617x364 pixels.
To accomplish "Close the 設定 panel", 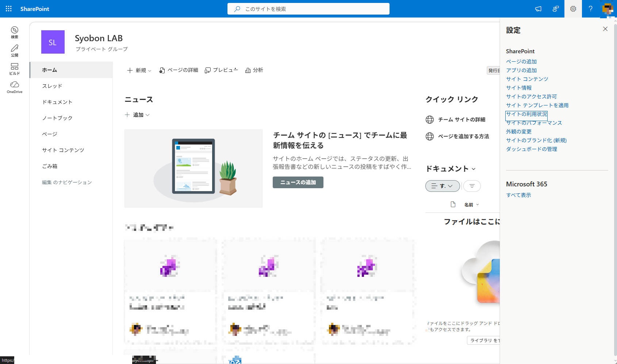I will pyautogui.click(x=605, y=29).
